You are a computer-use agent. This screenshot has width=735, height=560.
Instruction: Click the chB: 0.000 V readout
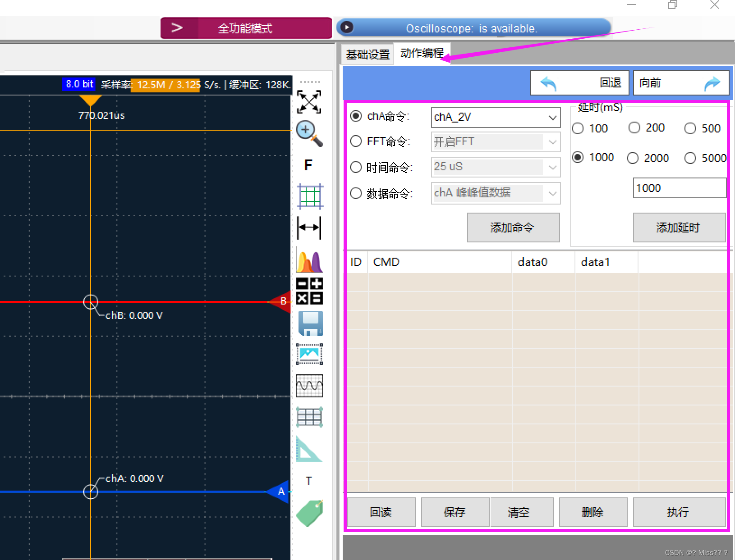(x=134, y=315)
